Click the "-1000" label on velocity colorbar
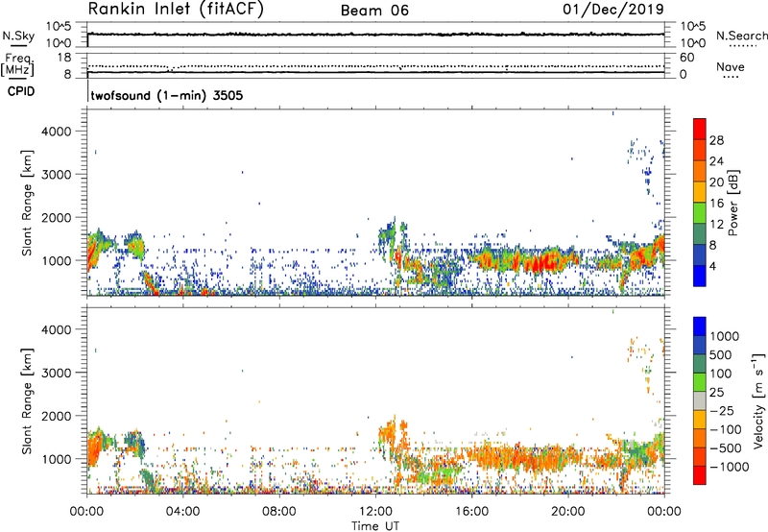 click(x=729, y=467)
